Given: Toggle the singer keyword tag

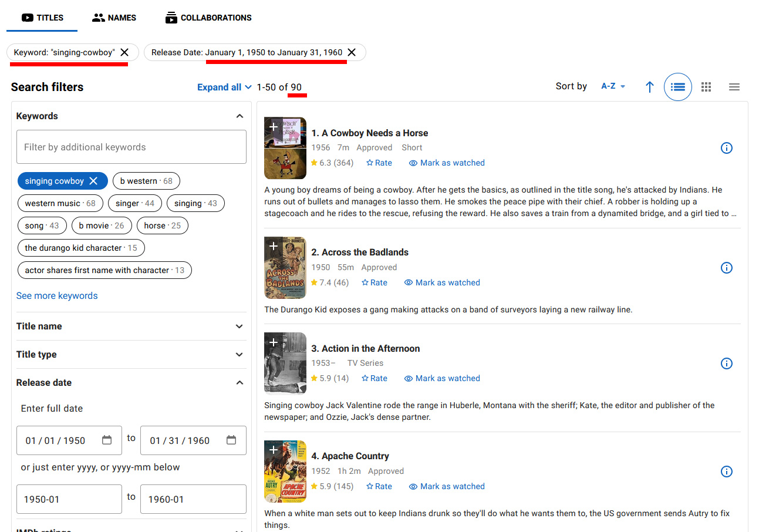Looking at the screenshot, I should coord(135,203).
